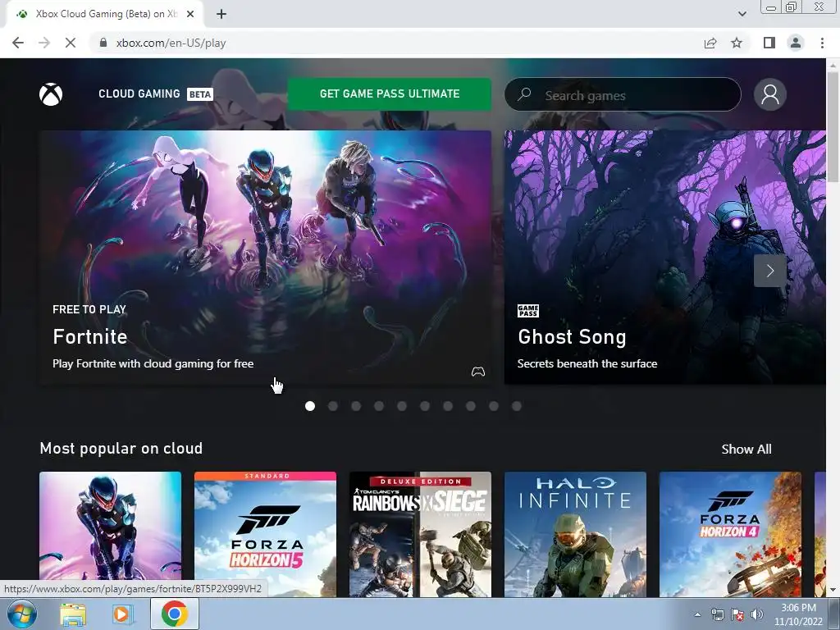
Task: Select the first carousel dot
Action: (309, 406)
